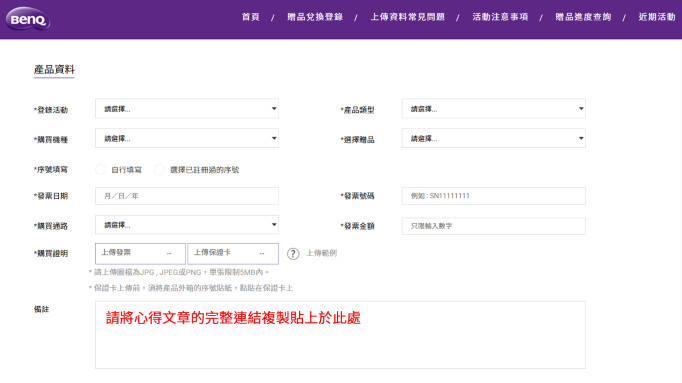Expand the 產品類型 dropdown
The height and width of the screenshot is (383, 682).
click(494, 109)
